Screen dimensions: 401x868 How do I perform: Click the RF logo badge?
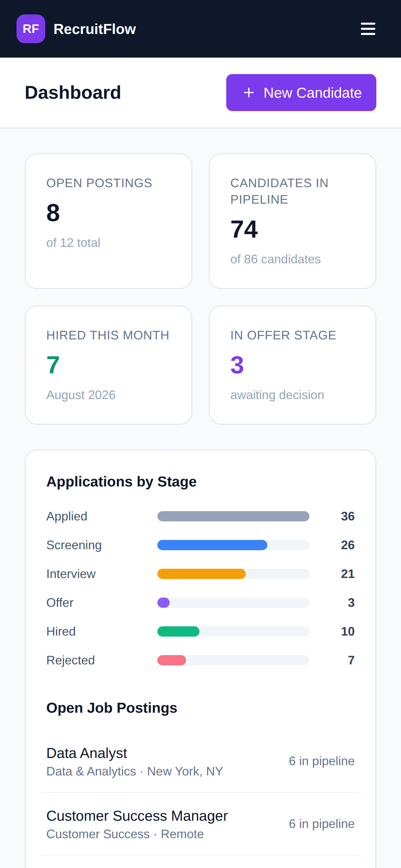tap(31, 29)
